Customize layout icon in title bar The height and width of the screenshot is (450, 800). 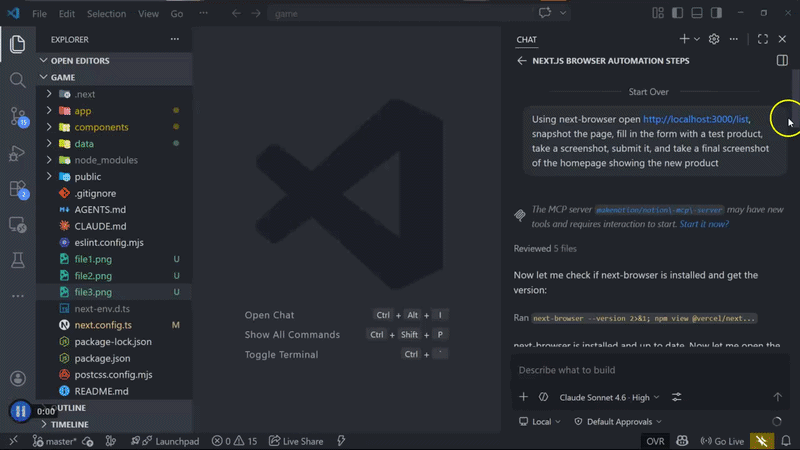658,13
